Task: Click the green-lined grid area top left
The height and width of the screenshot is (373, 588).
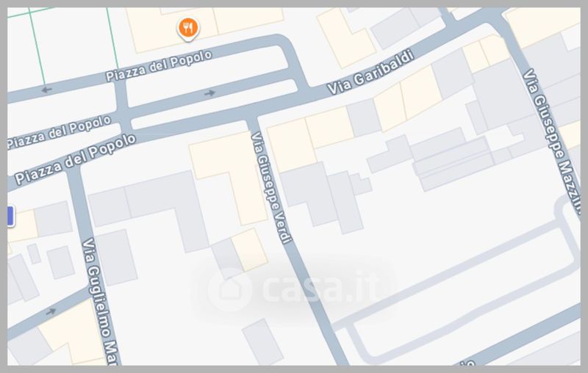Action: click(x=64, y=43)
